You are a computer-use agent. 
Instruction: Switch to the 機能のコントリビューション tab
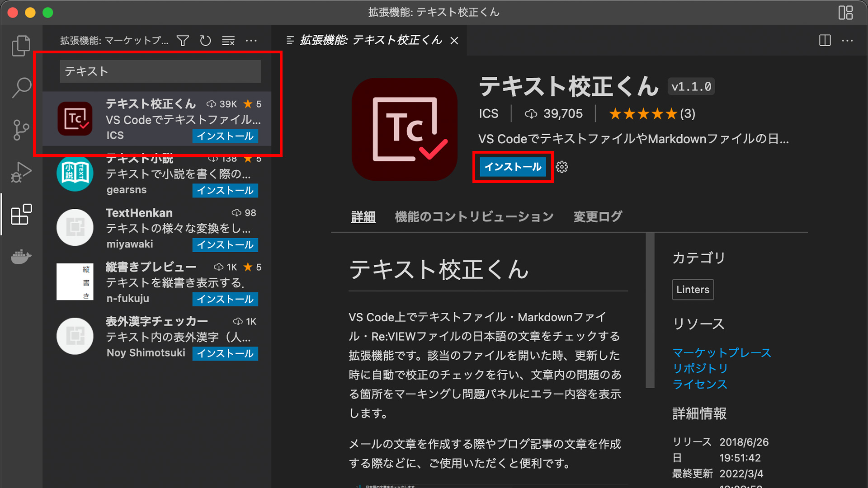474,216
